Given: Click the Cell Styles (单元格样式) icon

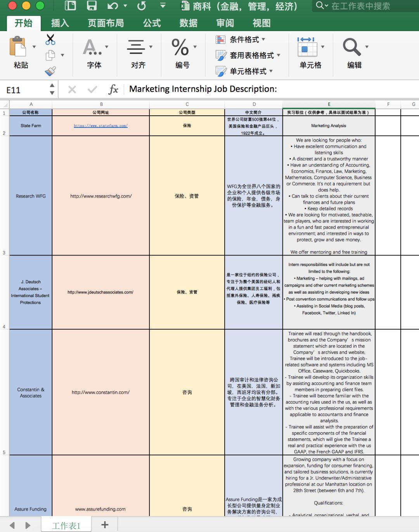Looking at the screenshot, I should tap(221, 71).
